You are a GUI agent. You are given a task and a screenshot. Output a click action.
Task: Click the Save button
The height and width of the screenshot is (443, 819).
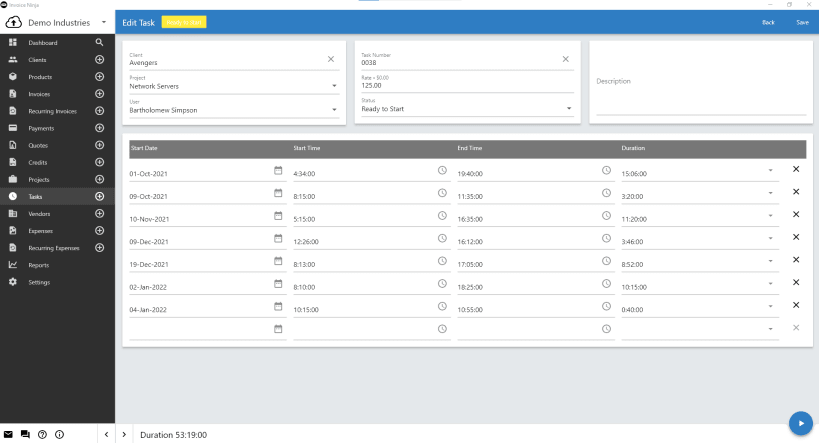[x=802, y=22]
